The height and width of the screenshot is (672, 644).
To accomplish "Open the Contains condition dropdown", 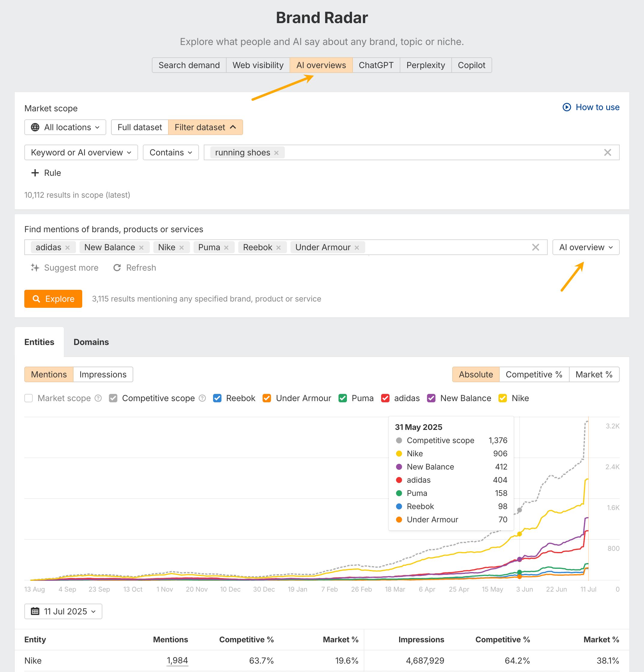I will 170,153.
